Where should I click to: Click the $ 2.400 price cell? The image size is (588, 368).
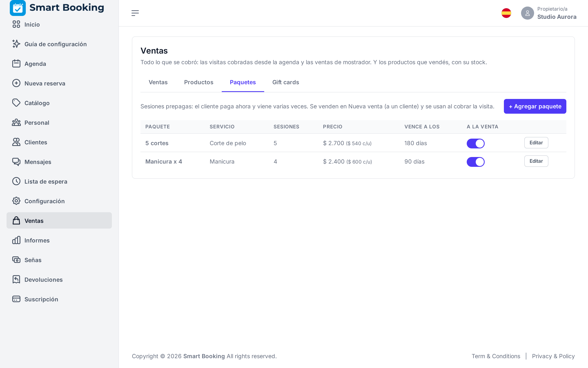[347, 162]
